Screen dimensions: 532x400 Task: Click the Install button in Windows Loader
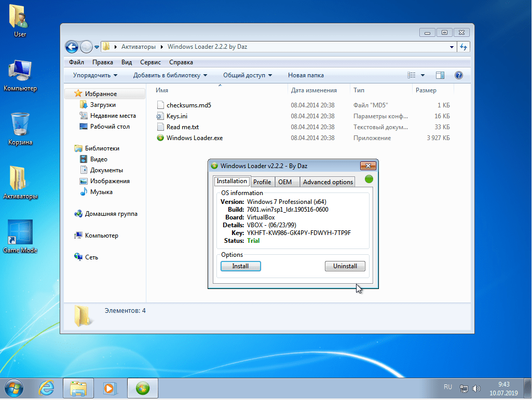(240, 266)
